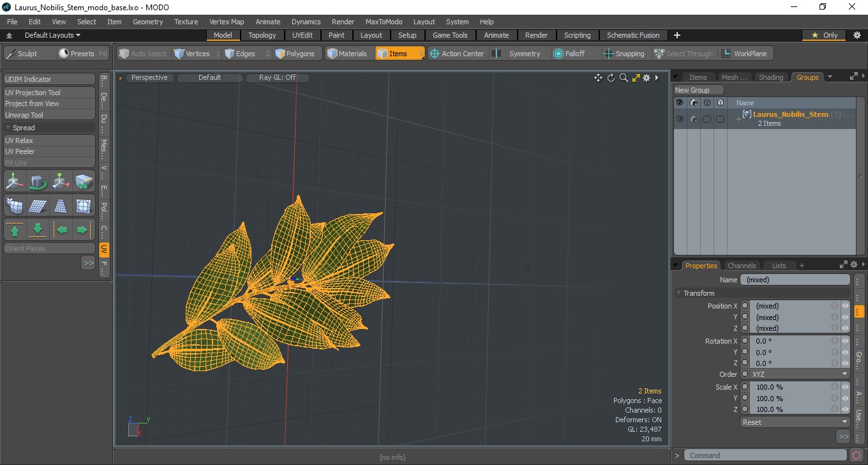
Task: Open layout settings gear beside Only
Action: 857,35
